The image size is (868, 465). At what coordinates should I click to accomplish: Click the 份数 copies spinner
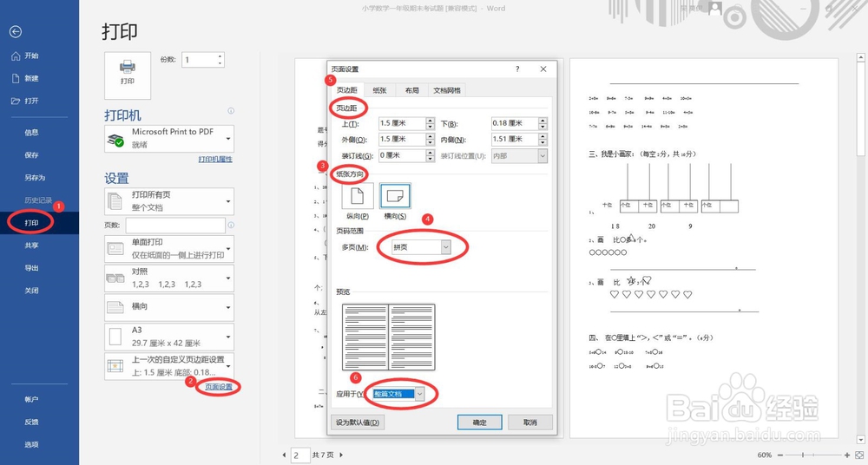tap(220, 60)
